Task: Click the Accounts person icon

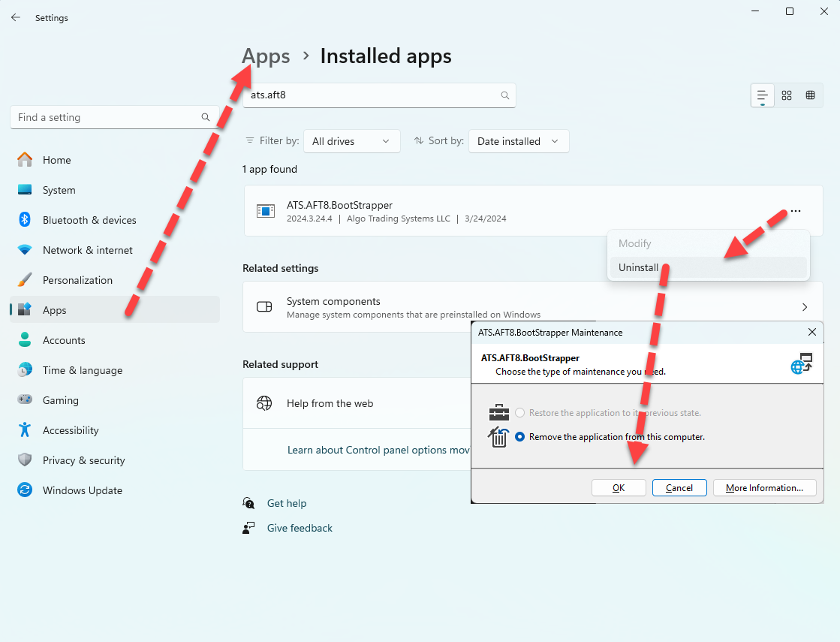Action: coord(25,339)
